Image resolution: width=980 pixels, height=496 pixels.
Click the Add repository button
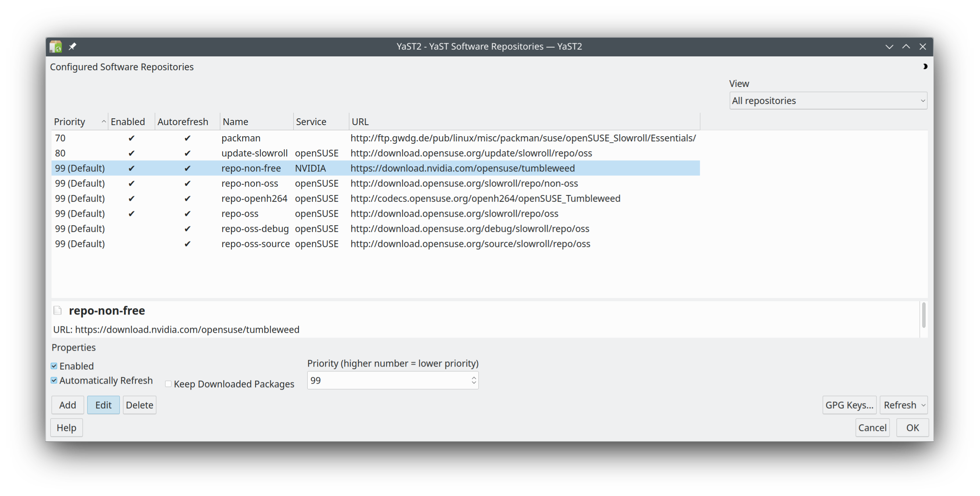pos(67,405)
